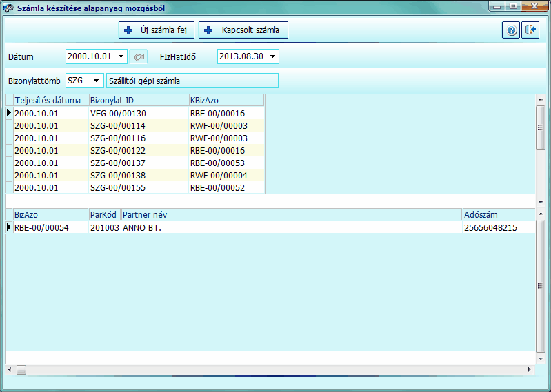Click the BizAzo column header
551x392 pixels.
point(50,214)
